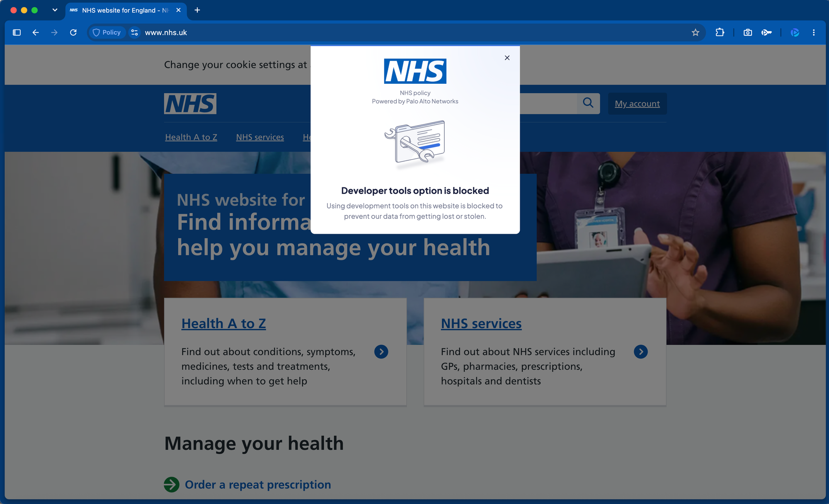Image resolution: width=829 pixels, height=504 pixels.
Task: View site information icon beside URL
Action: click(x=134, y=32)
